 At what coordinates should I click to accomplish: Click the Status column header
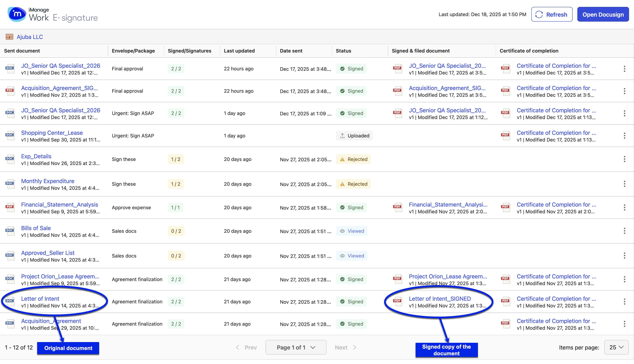click(x=343, y=51)
